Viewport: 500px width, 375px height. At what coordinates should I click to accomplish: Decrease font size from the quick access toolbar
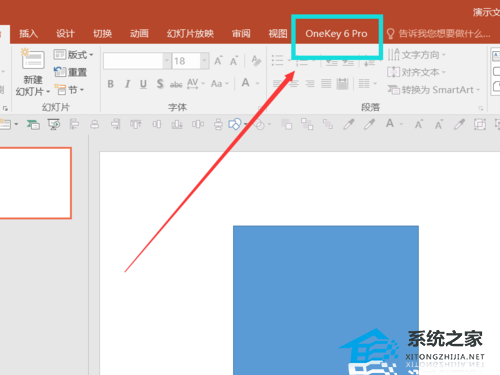[439, 124]
